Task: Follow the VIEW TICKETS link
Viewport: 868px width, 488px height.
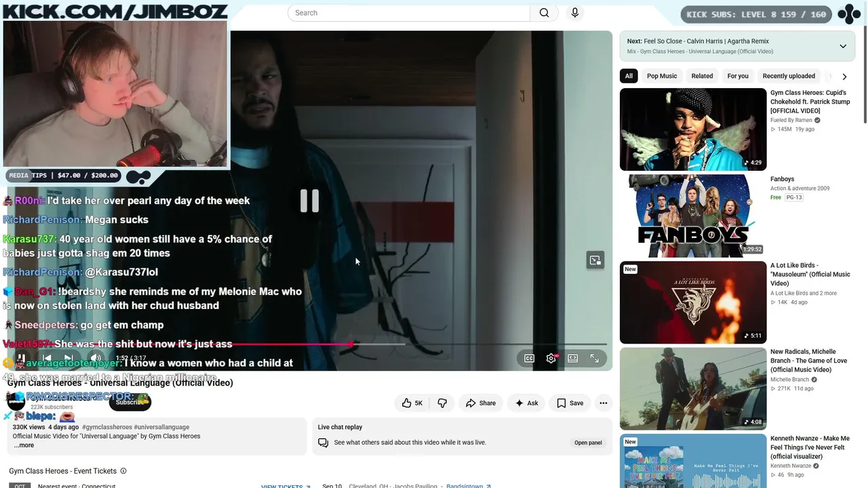Action: point(285,486)
